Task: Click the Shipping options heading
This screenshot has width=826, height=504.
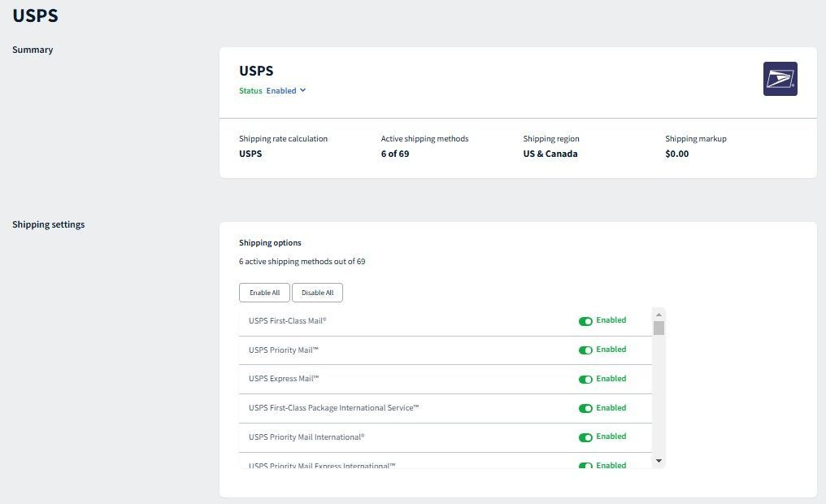Action: tap(270, 243)
